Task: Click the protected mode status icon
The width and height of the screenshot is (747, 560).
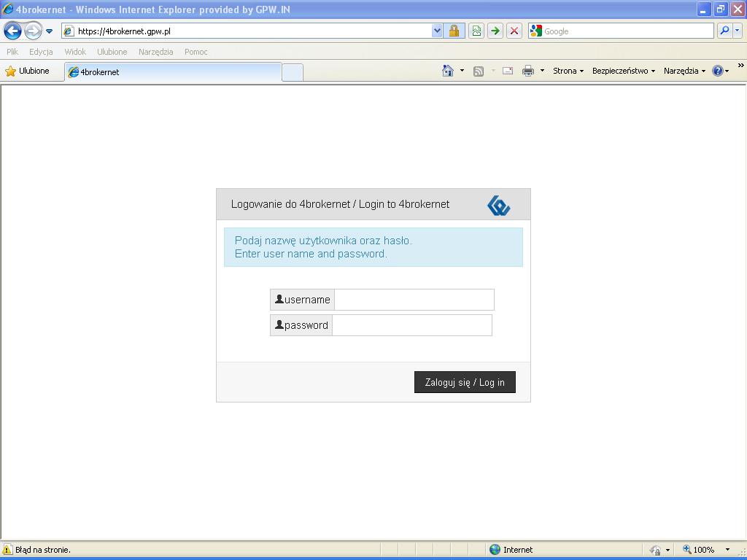Action: [x=656, y=550]
